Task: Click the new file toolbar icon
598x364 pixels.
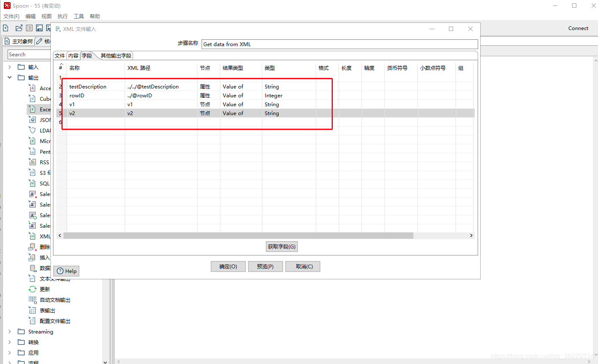Action: coord(6,28)
